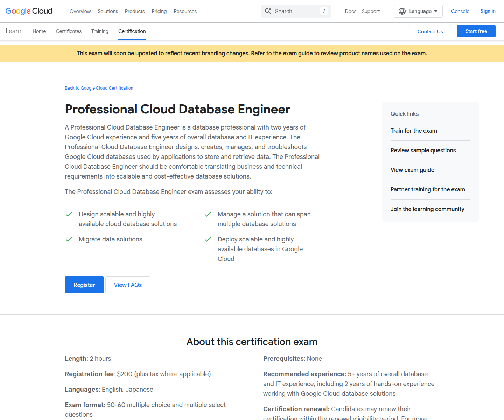This screenshot has height=420, width=504.
Task: Open Partner training for the exam link
Action: [x=428, y=189]
